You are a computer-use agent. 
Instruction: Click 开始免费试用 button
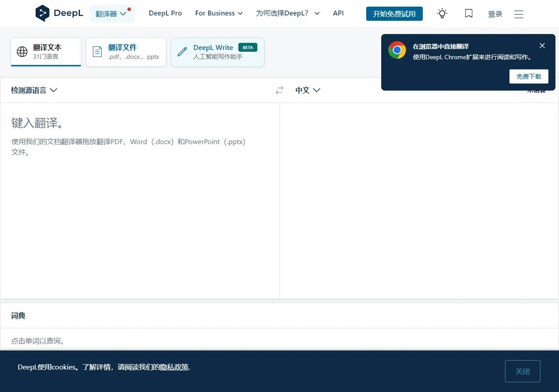394,14
